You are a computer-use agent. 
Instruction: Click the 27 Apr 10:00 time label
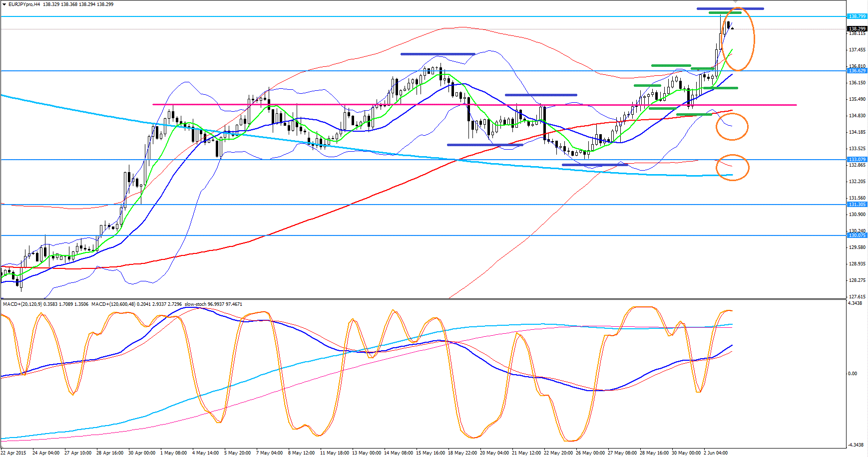point(78,453)
